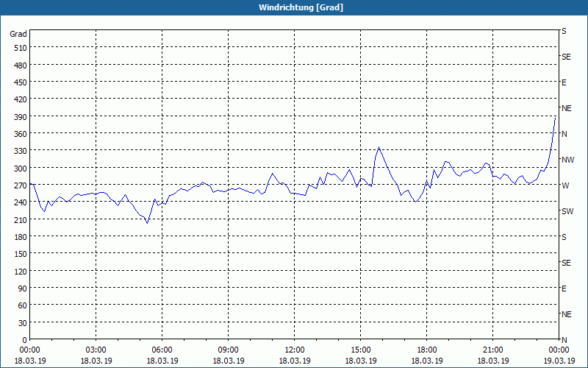The height and width of the screenshot is (368, 588).
Task: Select the 270 y-axis value
Action: point(21,185)
